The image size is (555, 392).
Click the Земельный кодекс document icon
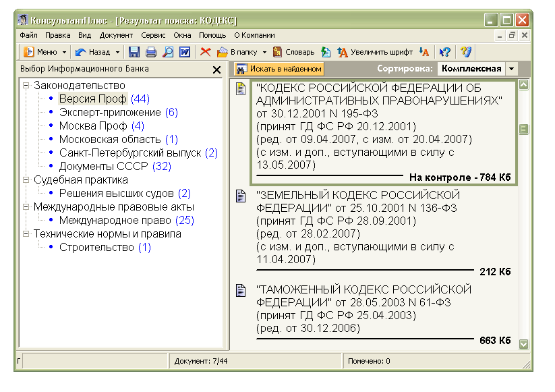point(241,196)
